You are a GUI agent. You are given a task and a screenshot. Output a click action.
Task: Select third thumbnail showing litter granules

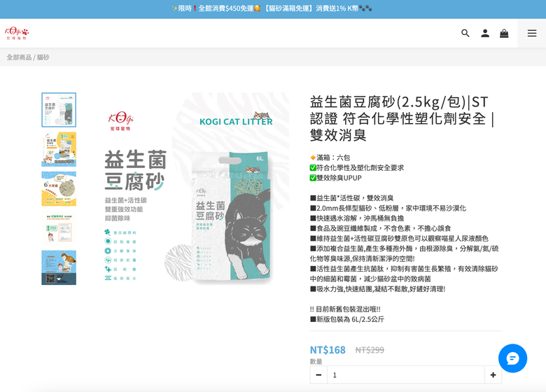click(59, 189)
